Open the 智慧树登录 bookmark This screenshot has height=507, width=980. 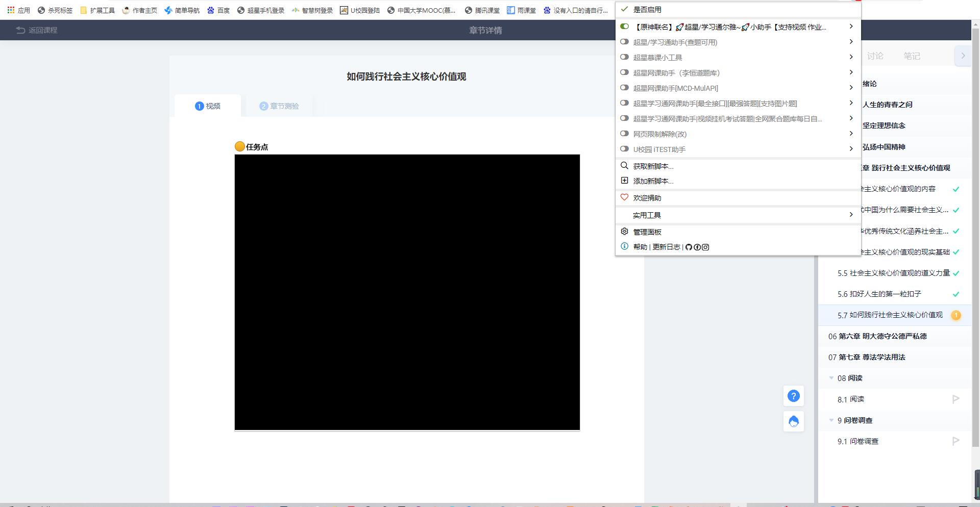[x=312, y=10]
